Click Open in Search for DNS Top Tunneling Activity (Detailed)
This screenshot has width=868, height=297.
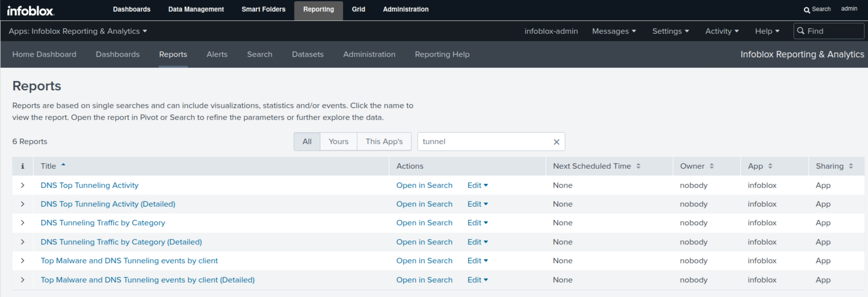click(x=424, y=204)
